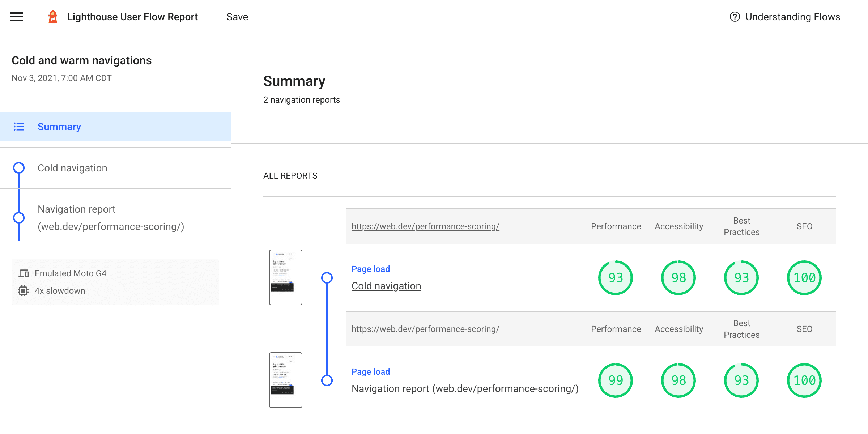
Task: Toggle Cold navigation accessibility score
Action: [x=678, y=277]
